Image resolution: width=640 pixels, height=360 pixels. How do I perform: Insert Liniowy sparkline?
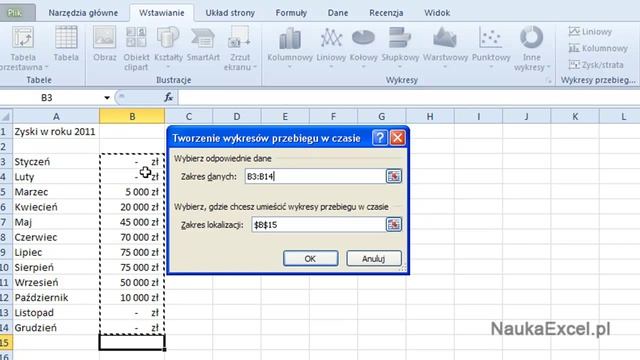590,31
